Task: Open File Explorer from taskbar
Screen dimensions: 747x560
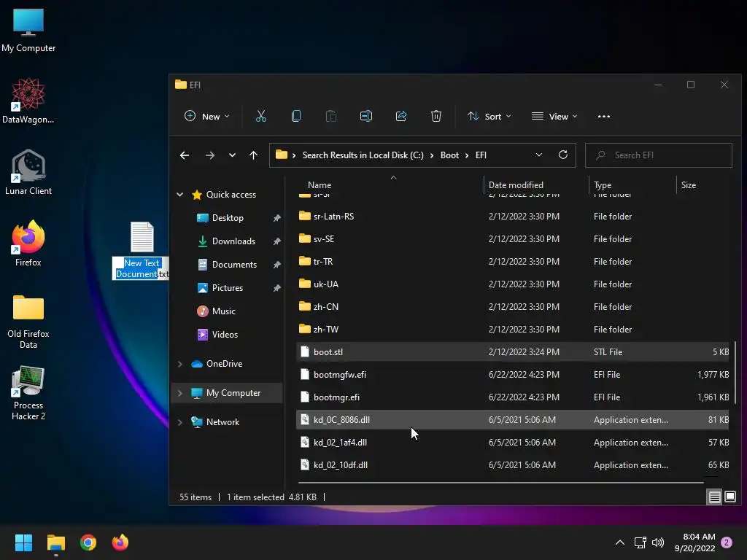Action: click(55, 542)
